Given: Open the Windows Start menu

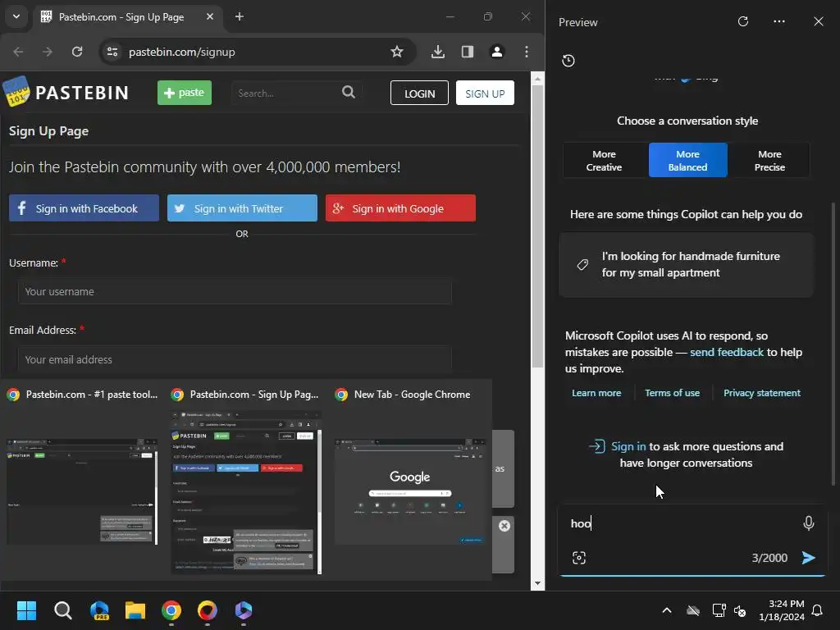Looking at the screenshot, I should click(x=26, y=610).
